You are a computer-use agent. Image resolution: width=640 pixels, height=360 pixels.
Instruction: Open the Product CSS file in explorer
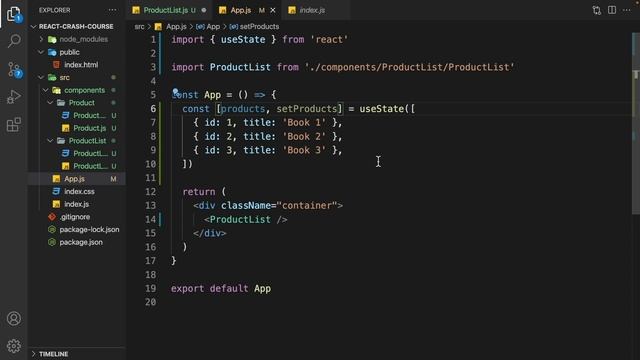(x=76, y=115)
